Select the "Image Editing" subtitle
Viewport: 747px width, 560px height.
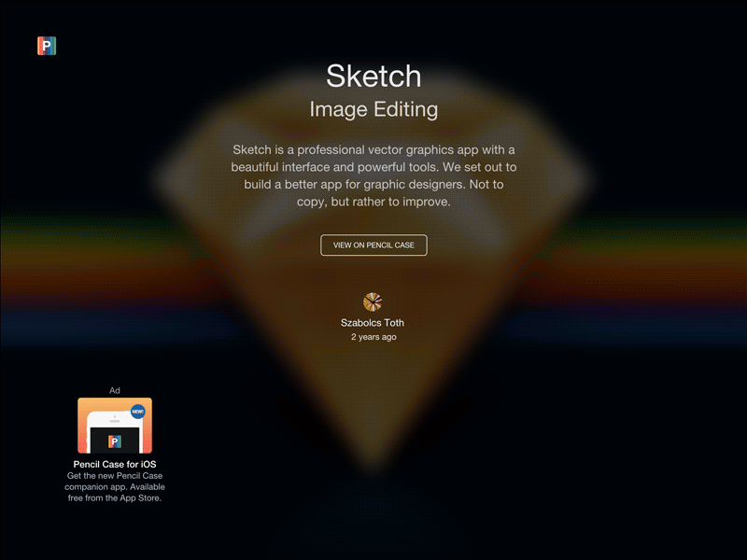coord(373,109)
